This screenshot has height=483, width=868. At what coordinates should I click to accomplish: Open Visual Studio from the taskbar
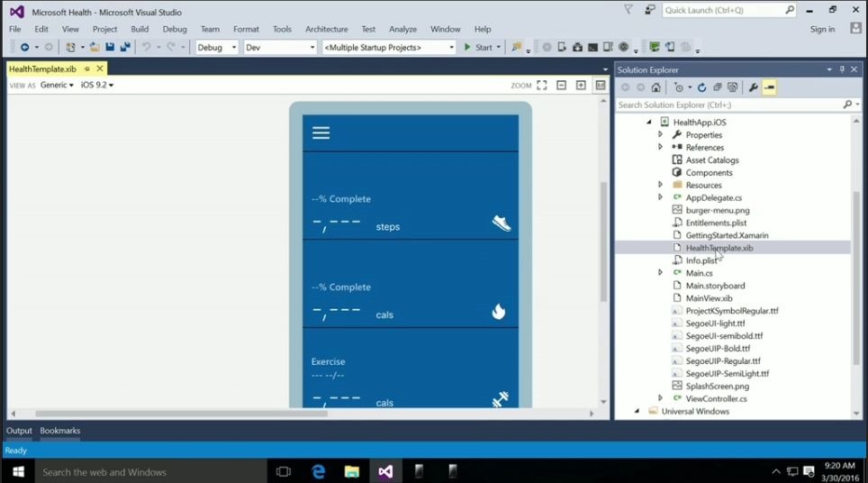pos(385,471)
